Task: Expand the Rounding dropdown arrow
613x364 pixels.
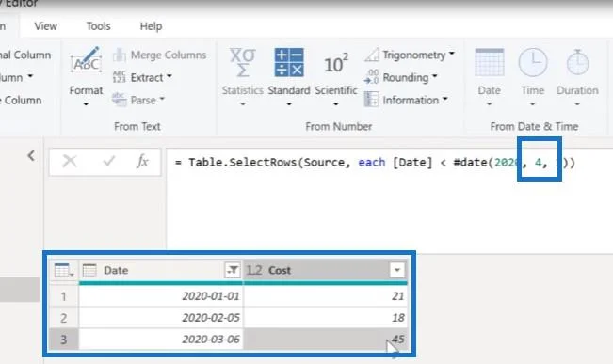Action: point(434,76)
